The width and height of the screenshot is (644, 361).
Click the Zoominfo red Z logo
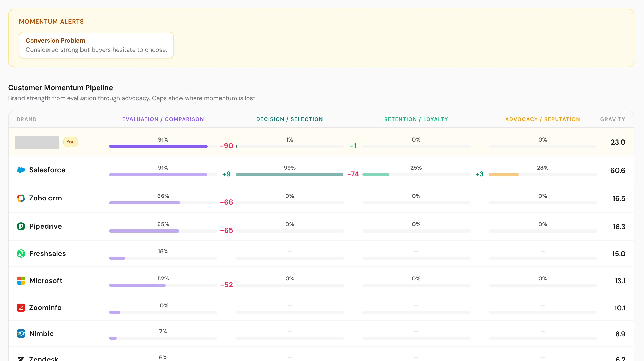tap(21, 308)
